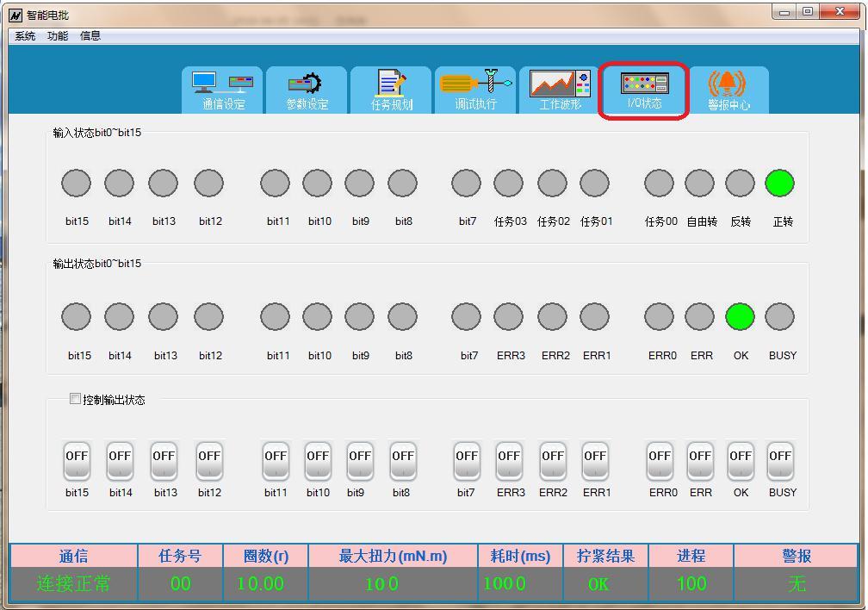Toggle the bit11 control output switch
The image size is (868, 610).
[276, 461]
